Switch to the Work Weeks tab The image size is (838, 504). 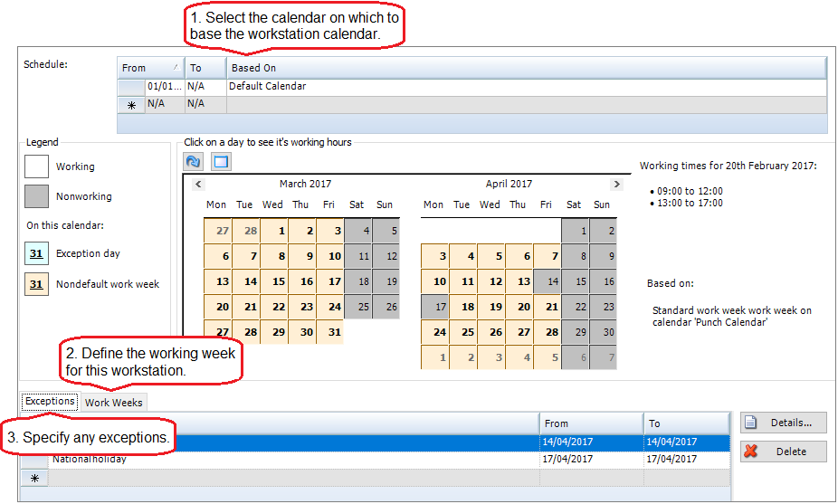click(x=113, y=403)
